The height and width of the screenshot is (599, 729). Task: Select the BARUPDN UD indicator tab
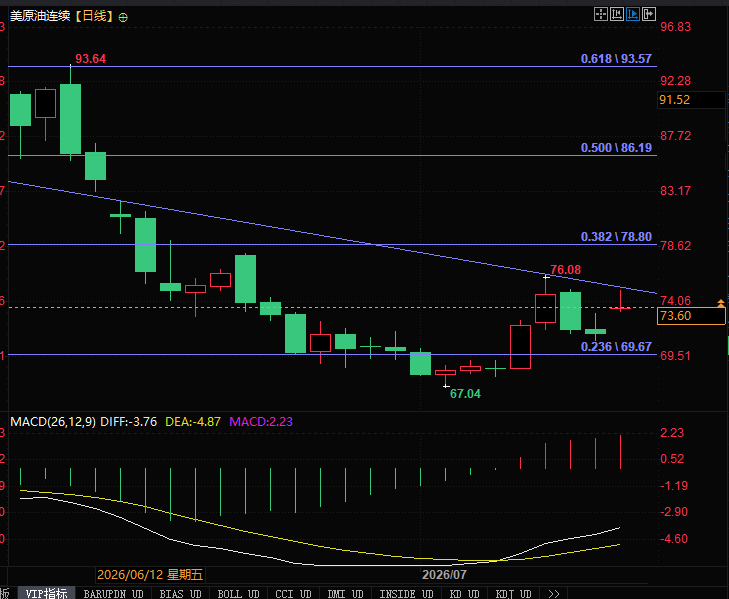tap(113, 593)
